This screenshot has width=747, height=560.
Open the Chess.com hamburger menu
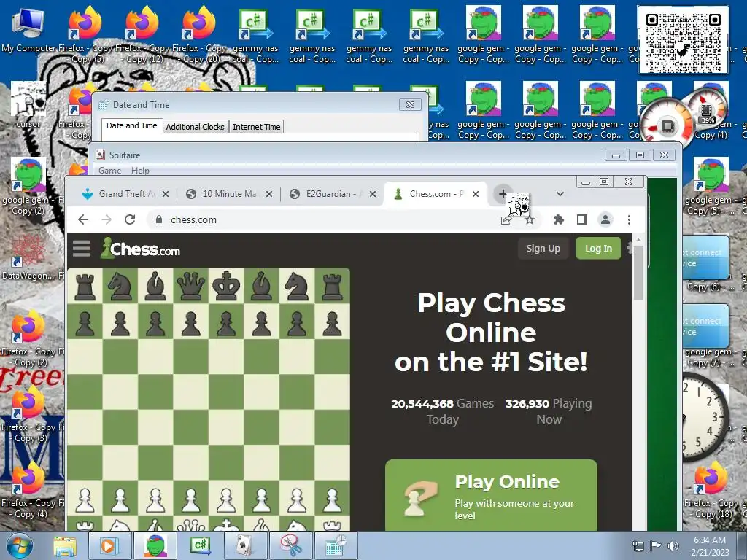[82, 248]
